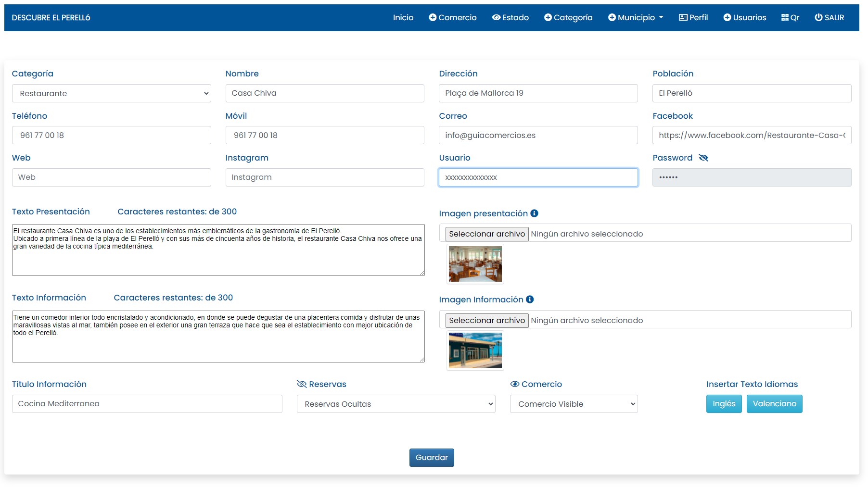Open the Comercio Visible dropdown
The width and height of the screenshot is (868, 487).
[x=574, y=404]
